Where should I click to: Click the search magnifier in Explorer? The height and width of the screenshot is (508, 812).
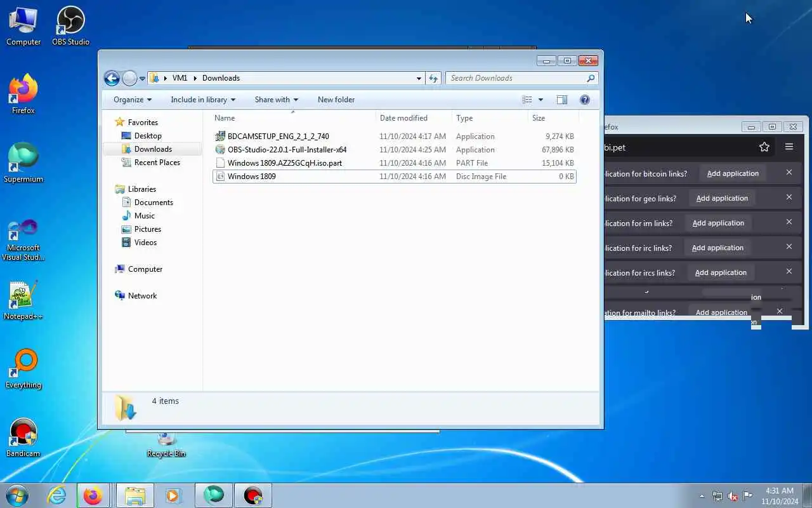point(591,78)
